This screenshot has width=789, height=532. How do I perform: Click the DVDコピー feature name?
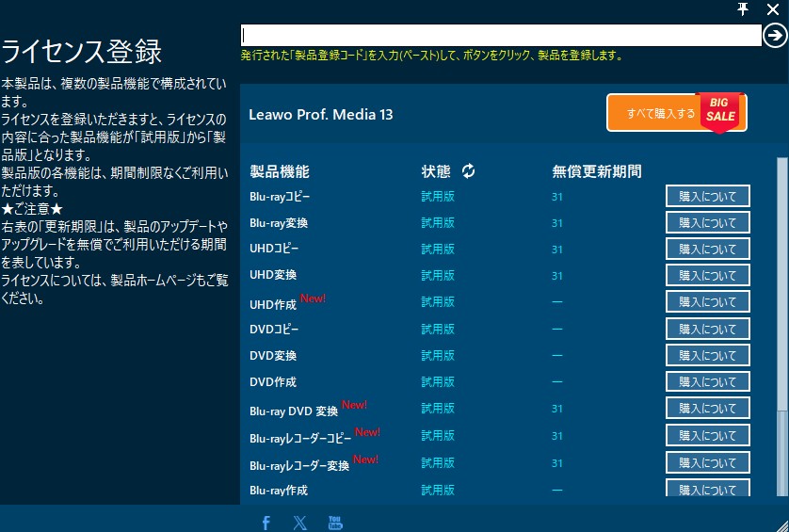[274, 330]
